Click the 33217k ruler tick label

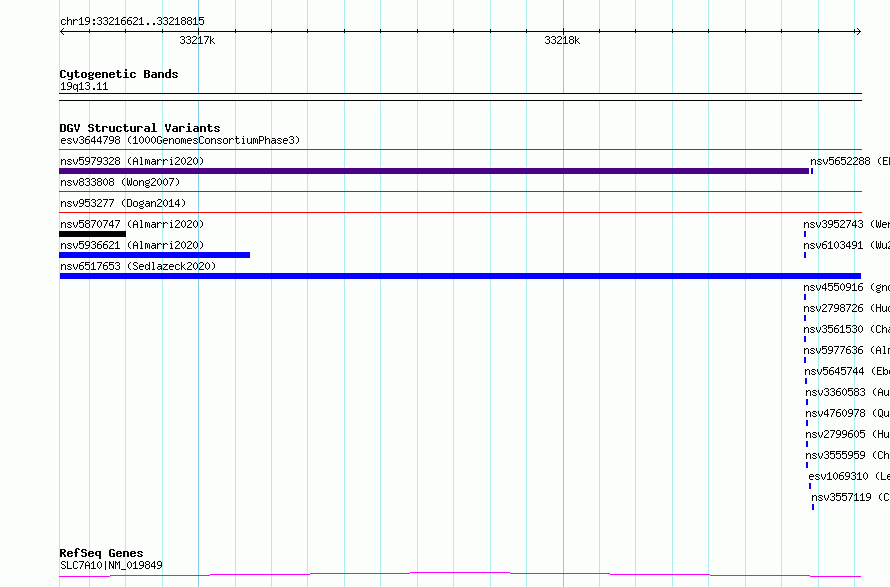(x=197, y=40)
